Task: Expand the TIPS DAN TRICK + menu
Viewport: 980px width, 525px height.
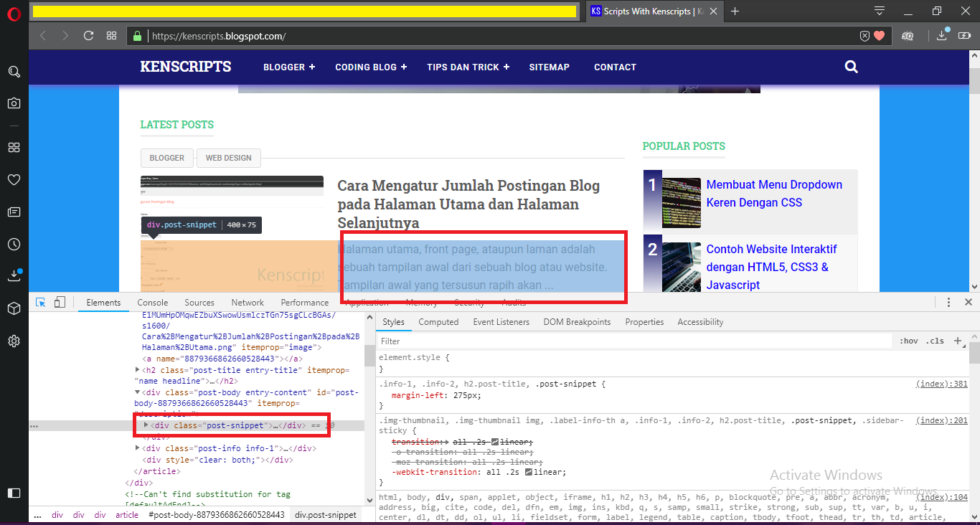Action: [468, 67]
